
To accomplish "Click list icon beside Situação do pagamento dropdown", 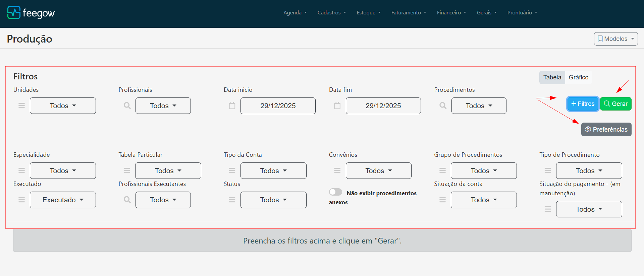I will coord(548,209).
